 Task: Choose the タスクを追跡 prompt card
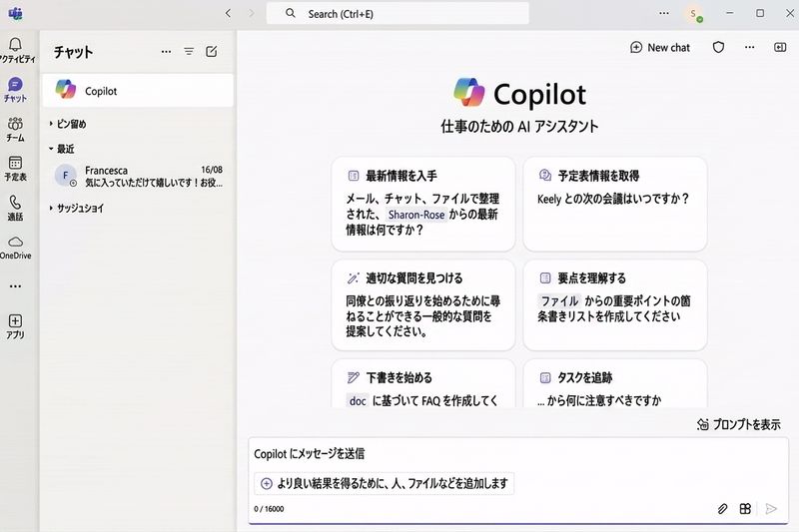(x=615, y=383)
